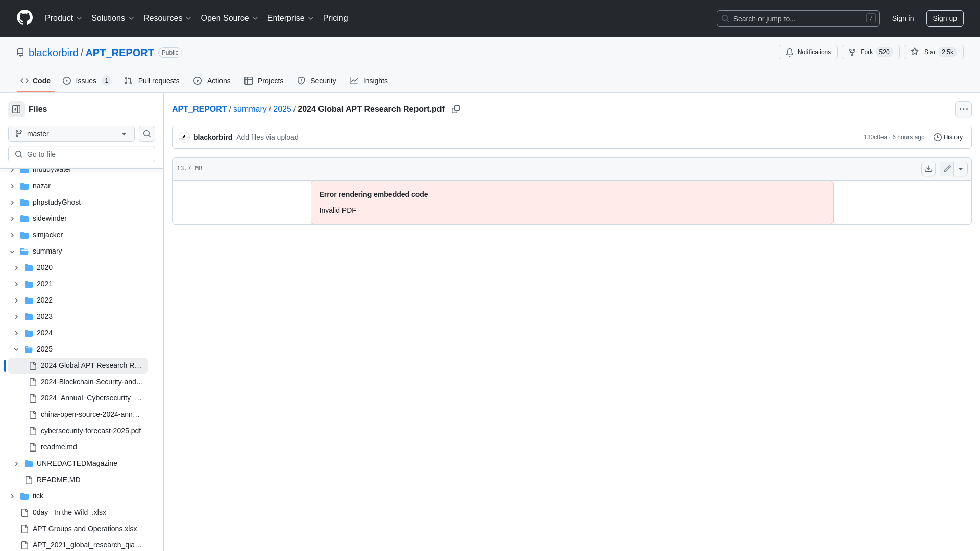Image resolution: width=980 pixels, height=551 pixels.
Task: Expand the 2023 folder chevron
Action: tap(16, 317)
